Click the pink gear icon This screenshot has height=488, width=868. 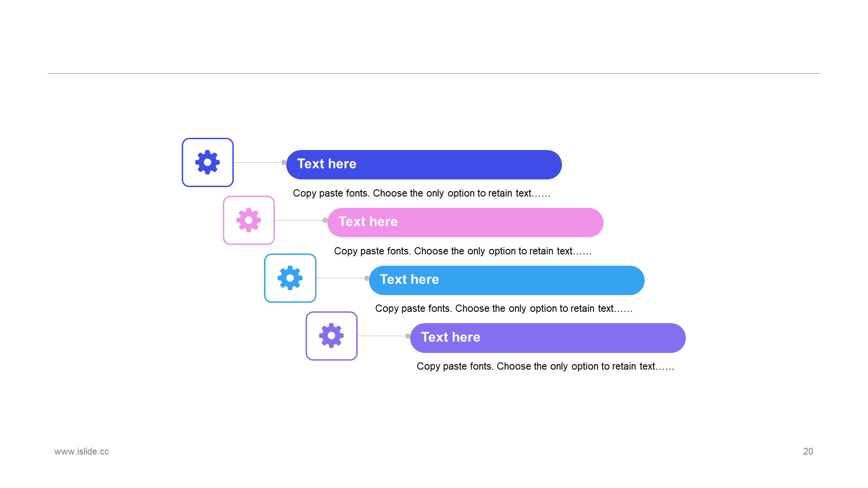pos(249,220)
